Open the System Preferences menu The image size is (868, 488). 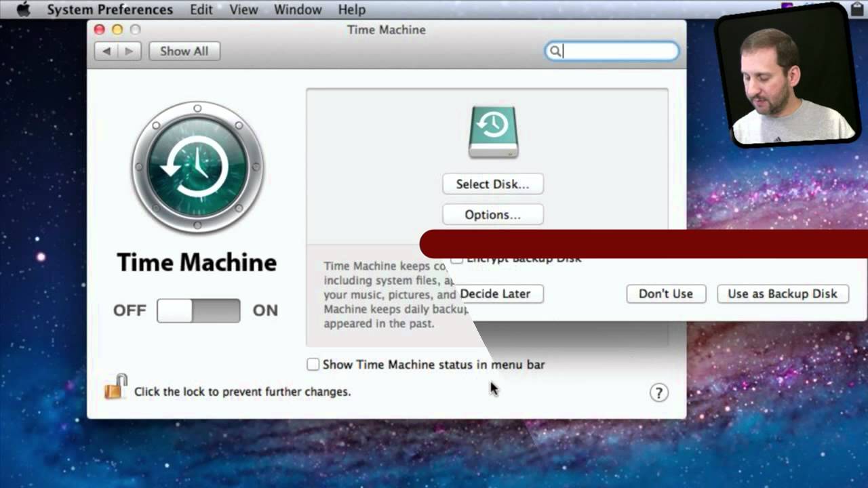click(x=110, y=9)
